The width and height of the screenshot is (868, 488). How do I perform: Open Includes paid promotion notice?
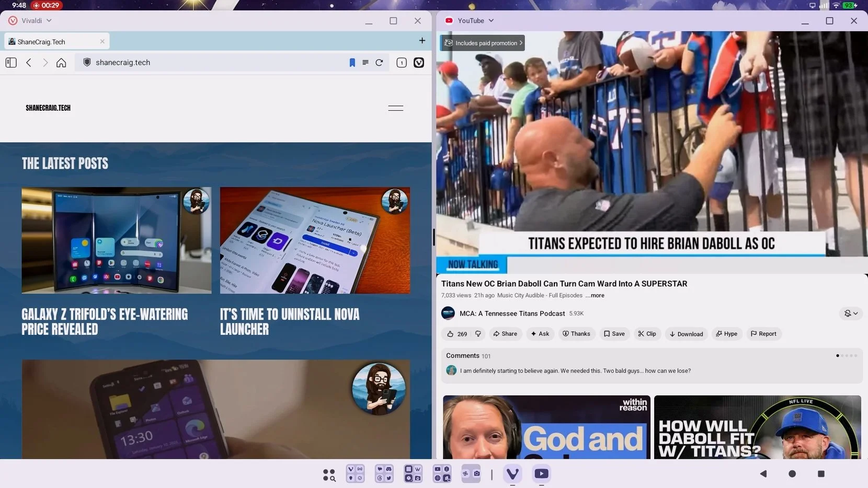tap(482, 43)
